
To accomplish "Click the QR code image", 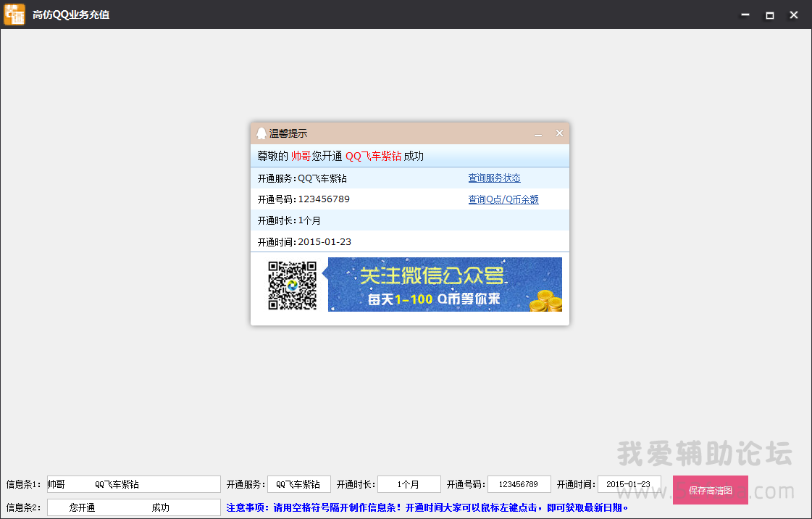I will (293, 285).
